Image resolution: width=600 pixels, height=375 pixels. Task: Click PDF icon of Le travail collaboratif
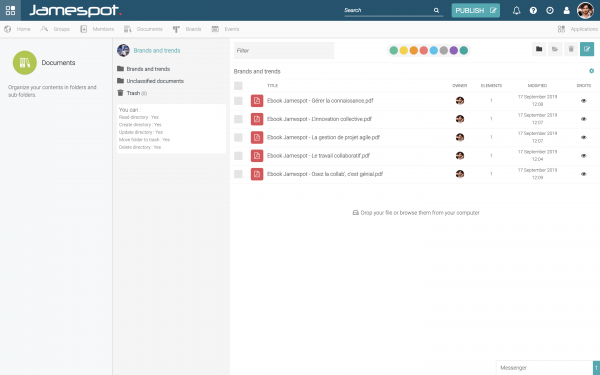tap(257, 156)
